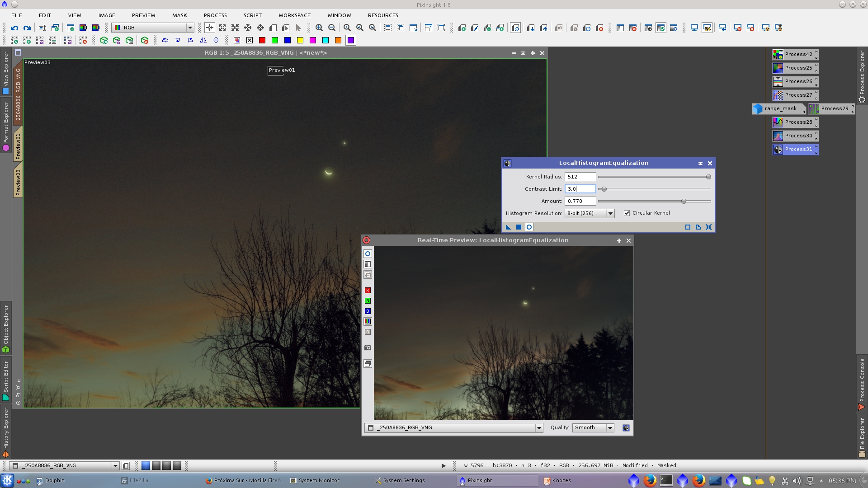This screenshot has height=488, width=868.
Task: Expand the Process Explorer side panel
Action: (x=862, y=76)
